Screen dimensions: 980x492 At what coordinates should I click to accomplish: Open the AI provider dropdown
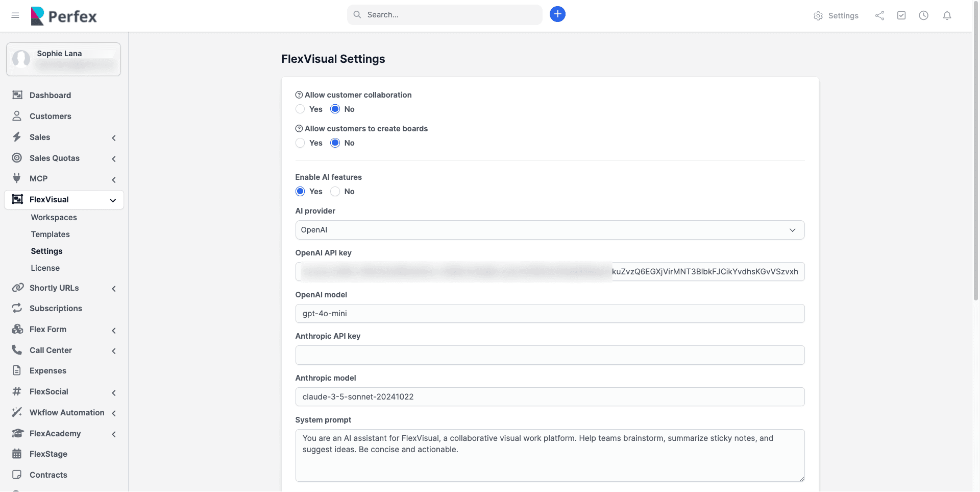point(550,230)
